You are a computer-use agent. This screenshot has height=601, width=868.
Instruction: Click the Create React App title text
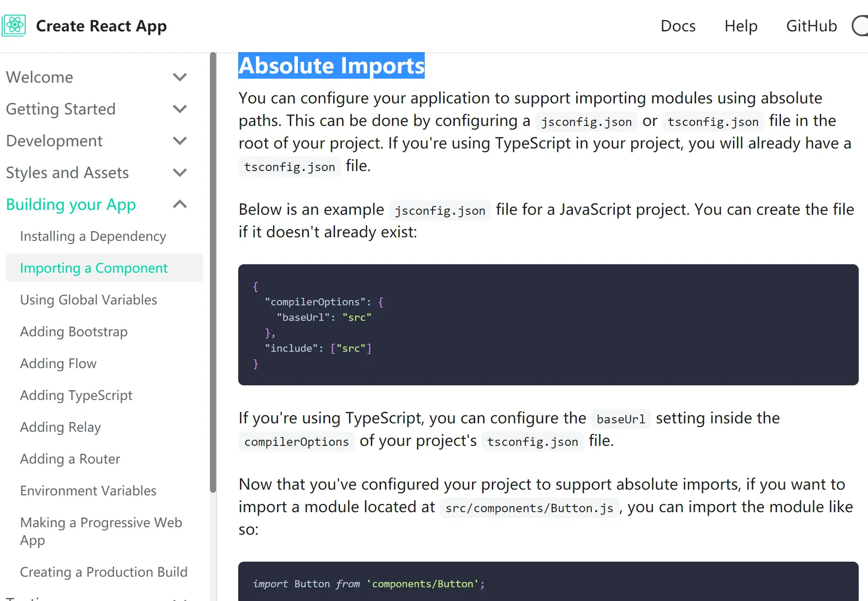101,26
